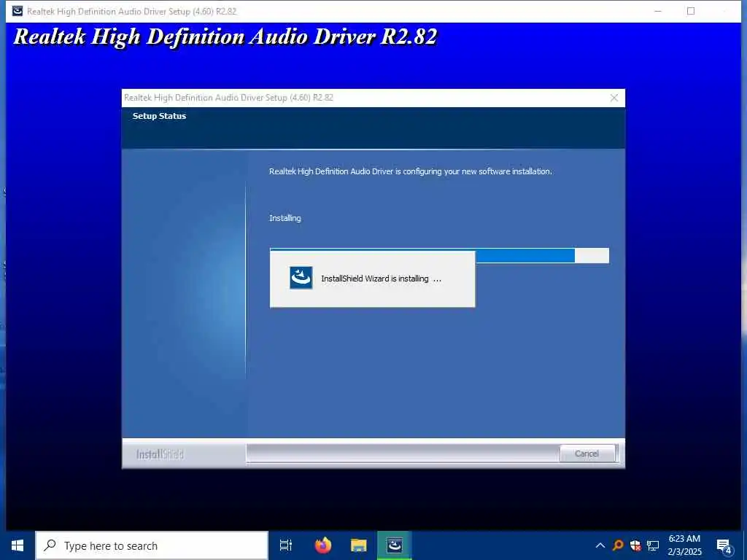
Task: Click the Cancel button in the setup wizard
Action: point(587,454)
